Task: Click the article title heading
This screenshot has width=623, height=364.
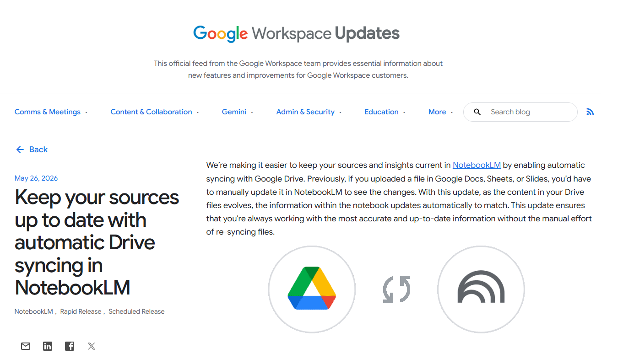Action: click(x=97, y=242)
